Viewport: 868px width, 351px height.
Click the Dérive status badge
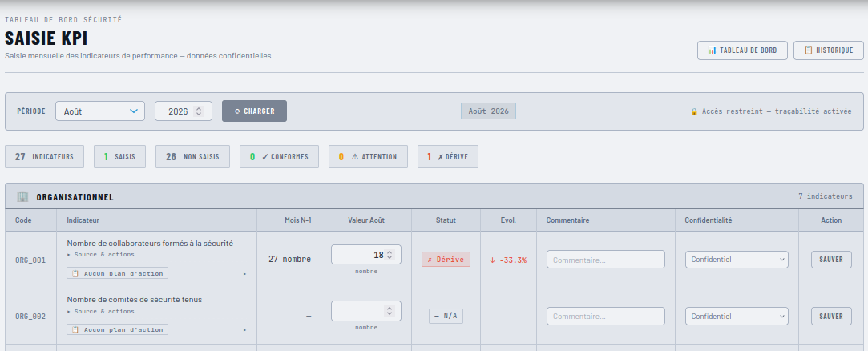pos(446,260)
